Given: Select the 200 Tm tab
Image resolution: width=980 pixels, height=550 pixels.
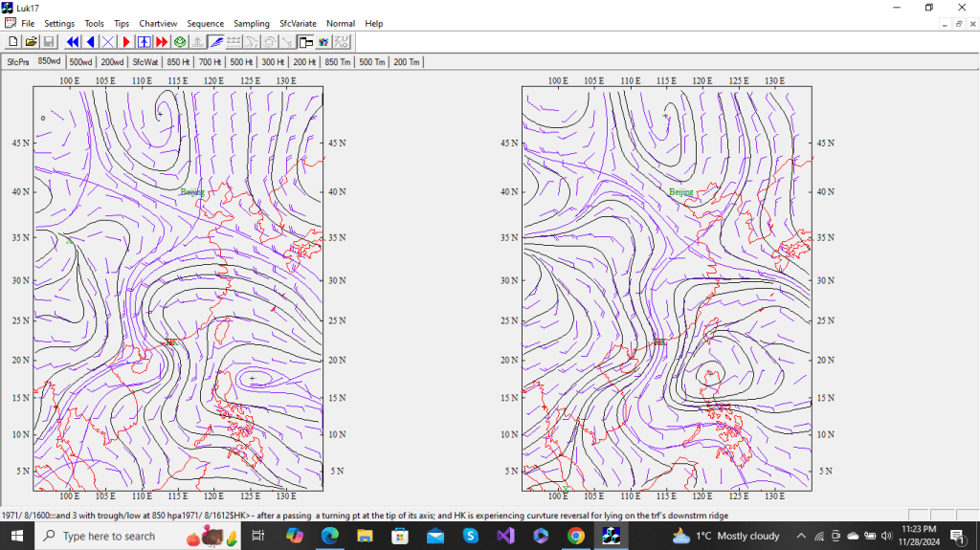Looking at the screenshot, I should click(407, 62).
